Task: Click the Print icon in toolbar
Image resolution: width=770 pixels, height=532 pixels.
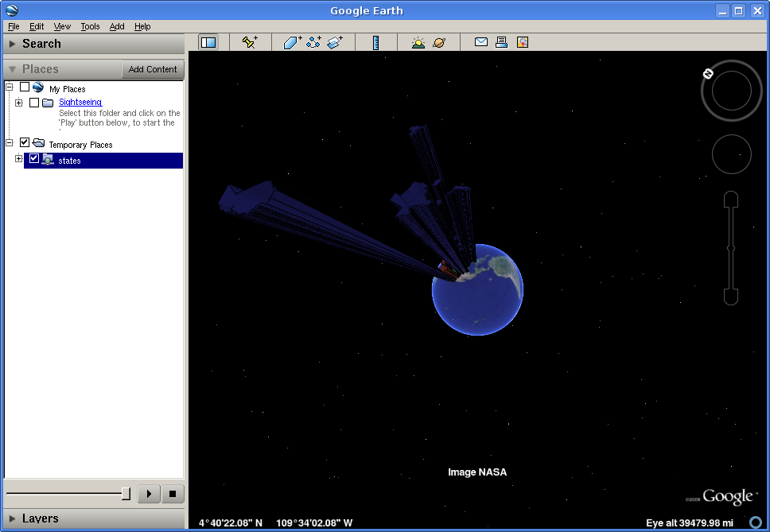Action: 501,42
